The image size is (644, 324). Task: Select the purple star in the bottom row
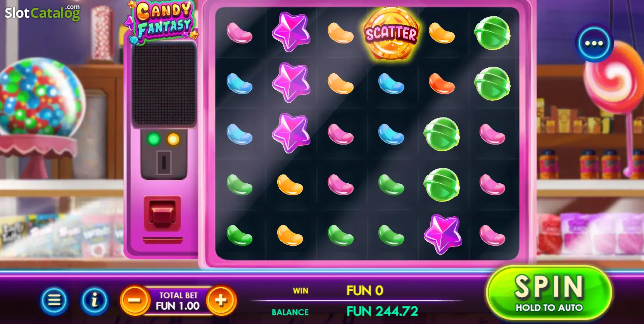[442, 234]
